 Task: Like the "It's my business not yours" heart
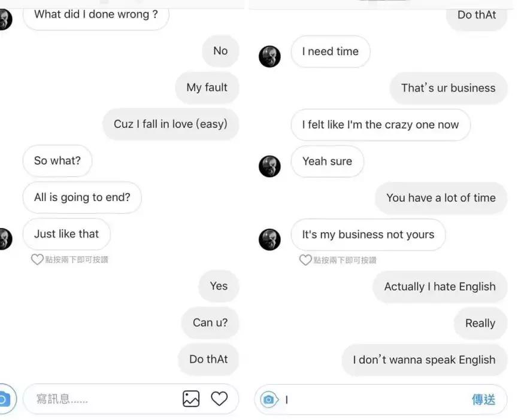tap(305, 260)
